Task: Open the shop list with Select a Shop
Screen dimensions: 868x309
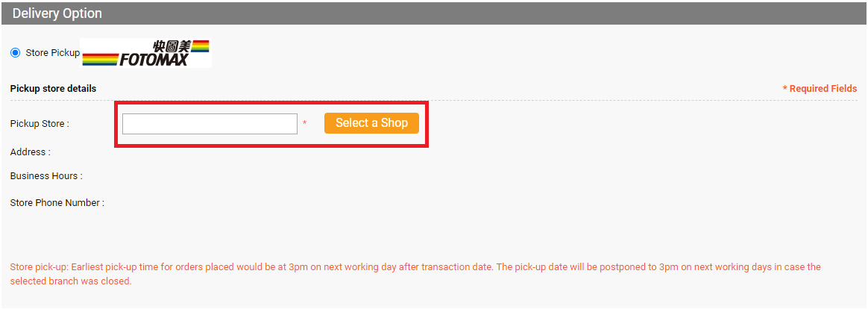Action: point(371,123)
